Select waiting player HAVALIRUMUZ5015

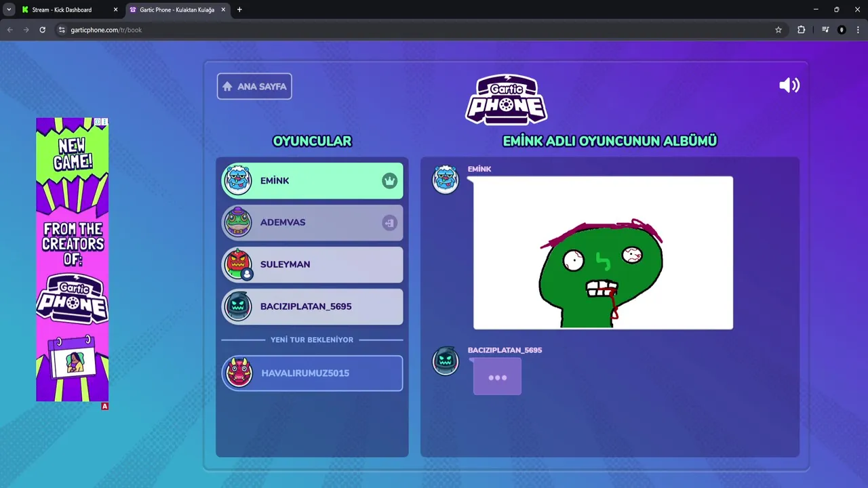click(x=312, y=373)
